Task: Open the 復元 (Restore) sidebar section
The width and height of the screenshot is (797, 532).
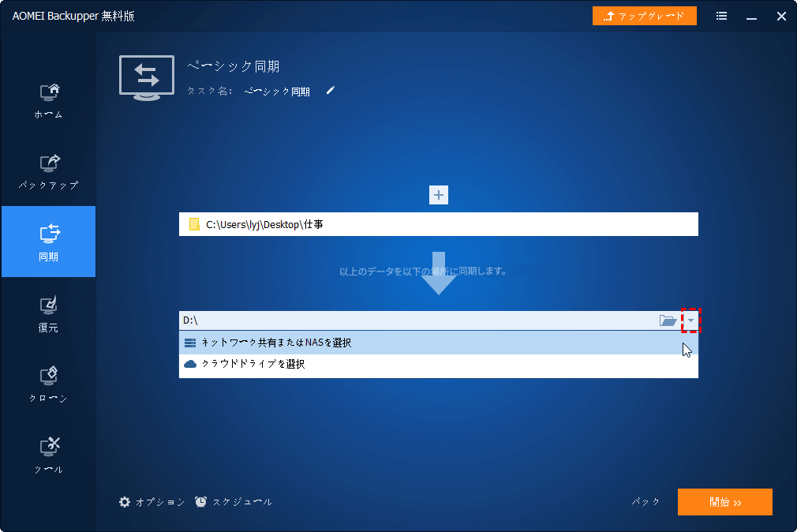Action: (48, 313)
